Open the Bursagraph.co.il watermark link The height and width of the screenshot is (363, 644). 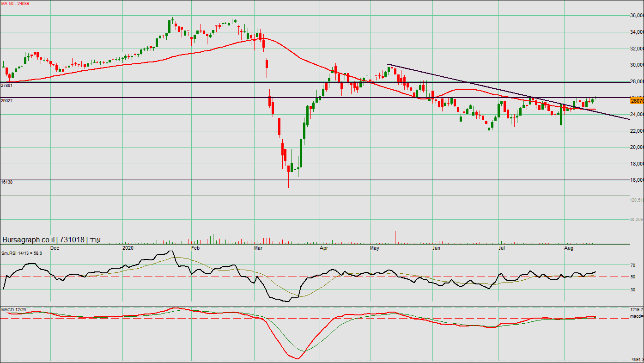click(29, 240)
